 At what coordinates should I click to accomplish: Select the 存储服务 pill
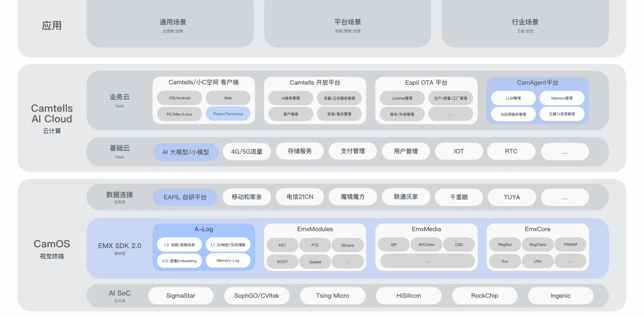pyautogui.click(x=300, y=151)
